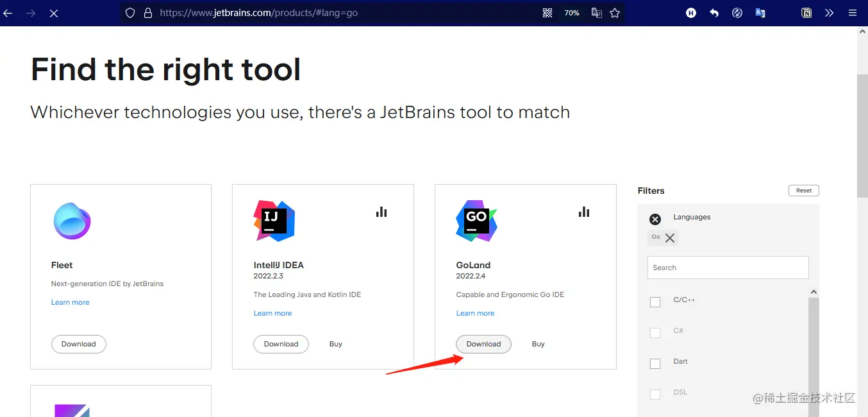This screenshot has width=868, height=417.
Task: Click the curved undo-arrow extension icon
Action: [x=714, y=13]
